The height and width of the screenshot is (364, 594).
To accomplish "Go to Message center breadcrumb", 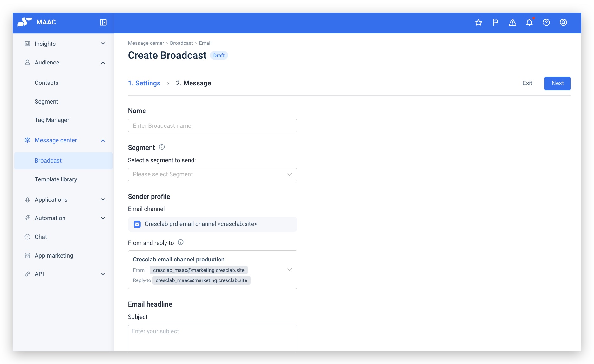I will (146, 43).
